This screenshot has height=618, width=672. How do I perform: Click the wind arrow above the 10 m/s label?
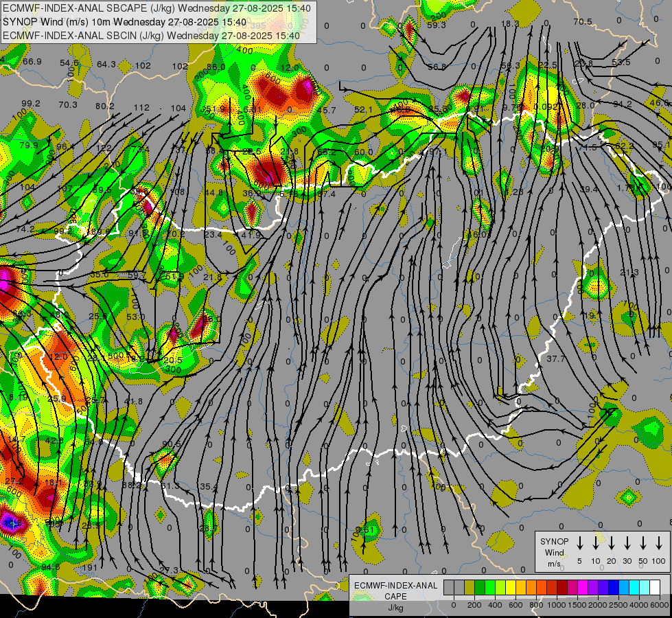[596, 542]
